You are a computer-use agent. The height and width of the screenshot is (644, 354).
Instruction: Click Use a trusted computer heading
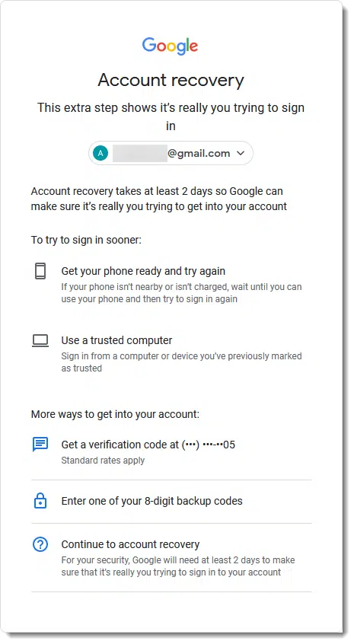(x=116, y=340)
